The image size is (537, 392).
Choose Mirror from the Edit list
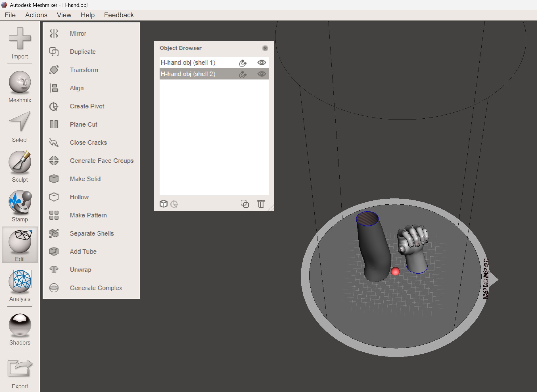(x=78, y=33)
